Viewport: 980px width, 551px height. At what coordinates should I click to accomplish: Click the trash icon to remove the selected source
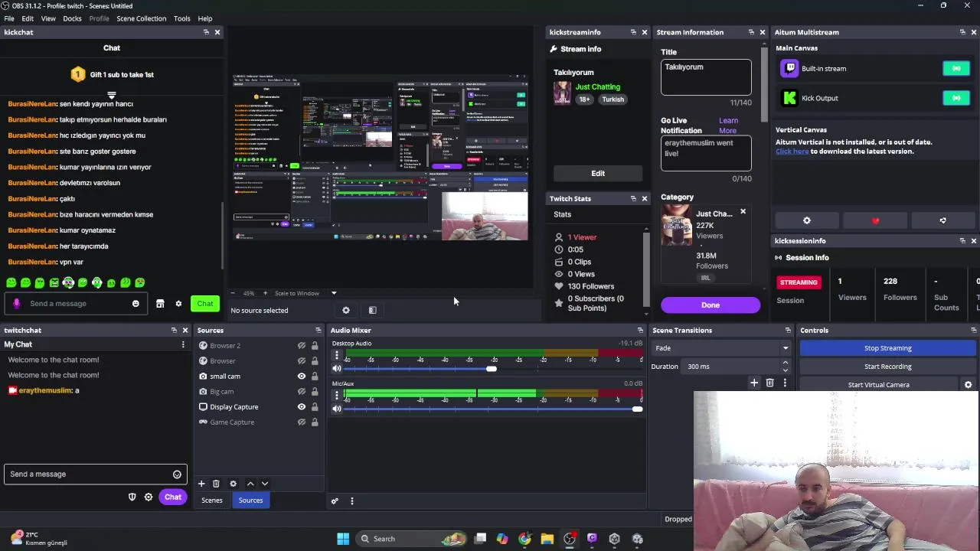point(216,484)
